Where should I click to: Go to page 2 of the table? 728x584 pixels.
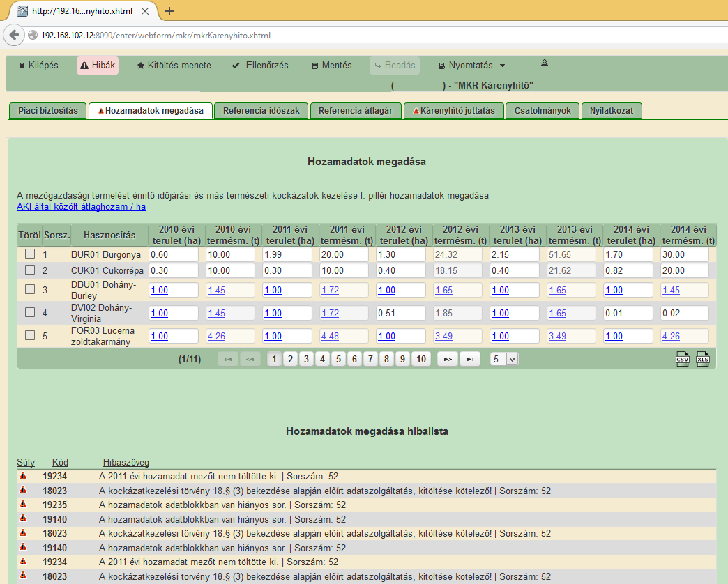290,359
